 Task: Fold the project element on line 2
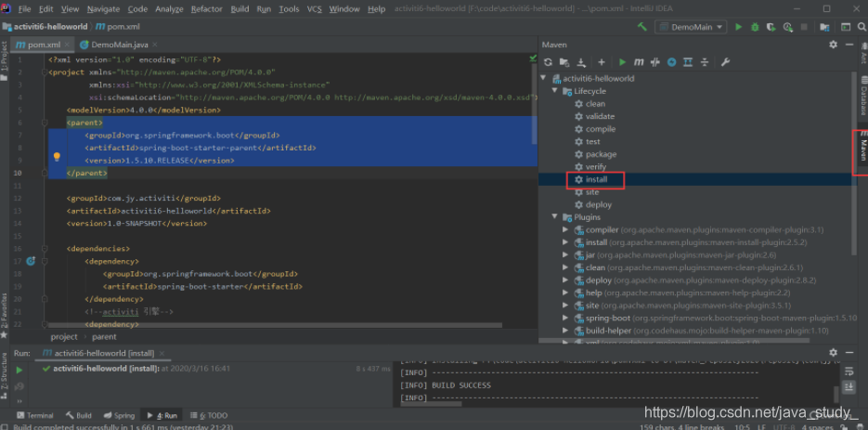[45, 72]
